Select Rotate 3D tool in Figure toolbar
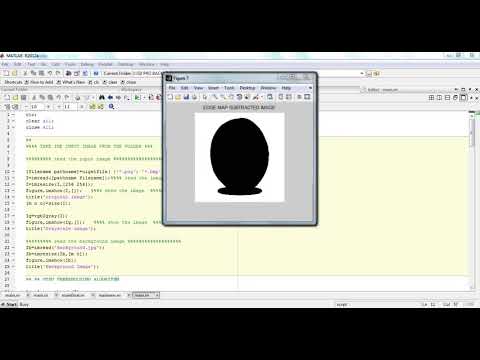 239,97
